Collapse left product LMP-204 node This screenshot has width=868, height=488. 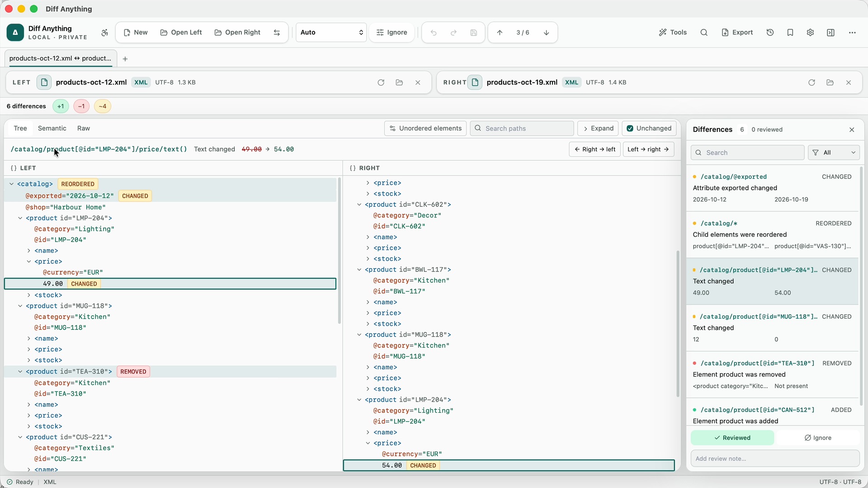click(x=20, y=218)
